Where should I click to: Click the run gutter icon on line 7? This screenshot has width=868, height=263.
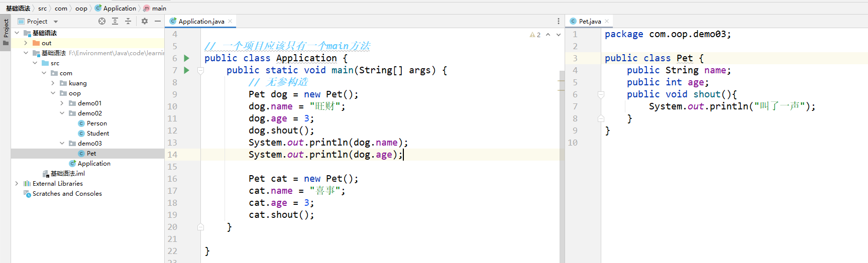pos(186,70)
